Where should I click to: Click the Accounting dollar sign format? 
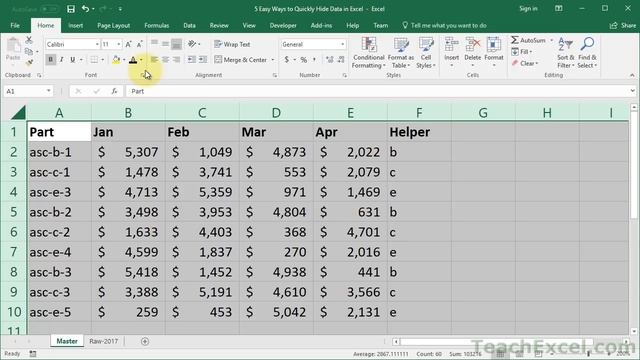click(287, 60)
